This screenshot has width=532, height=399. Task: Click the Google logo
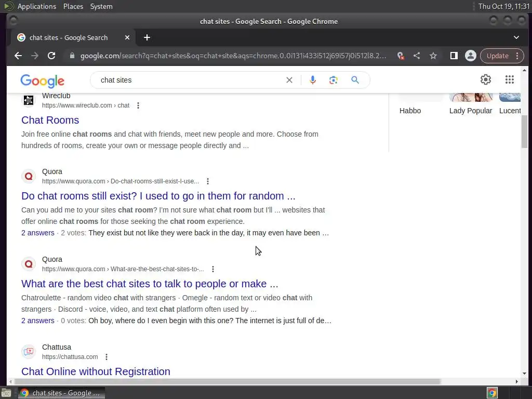pyautogui.click(x=42, y=81)
